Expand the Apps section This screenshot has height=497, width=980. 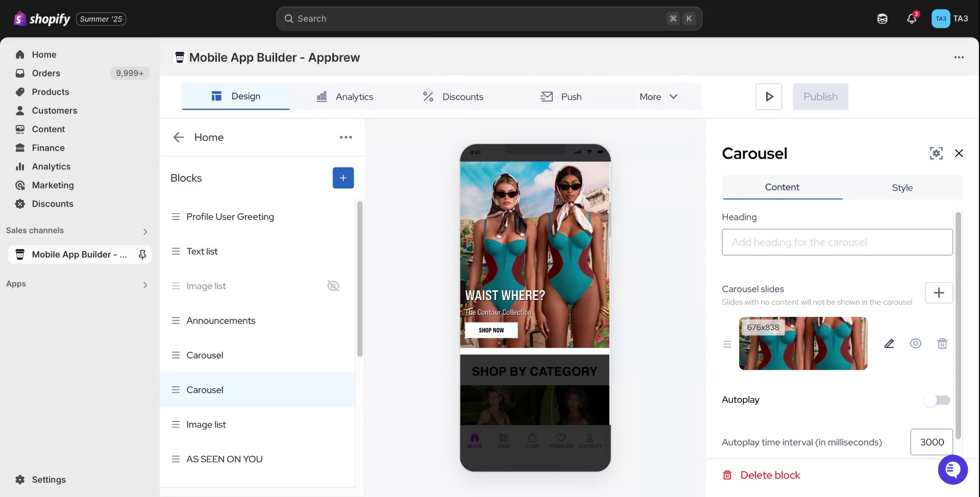(145, 285)
